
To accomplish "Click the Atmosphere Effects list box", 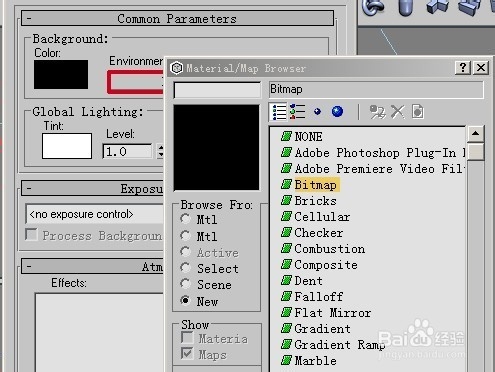I will [x=99, y=332].
